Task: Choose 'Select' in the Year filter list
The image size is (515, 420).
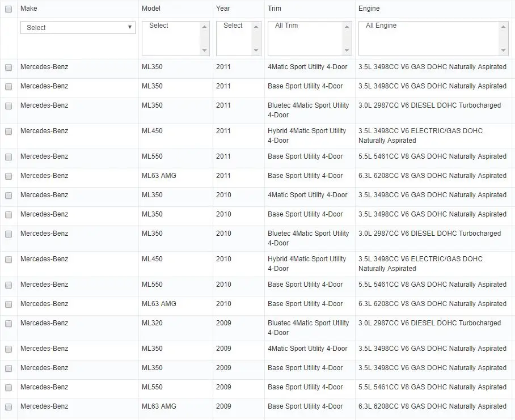Action: tap(233, 26)
